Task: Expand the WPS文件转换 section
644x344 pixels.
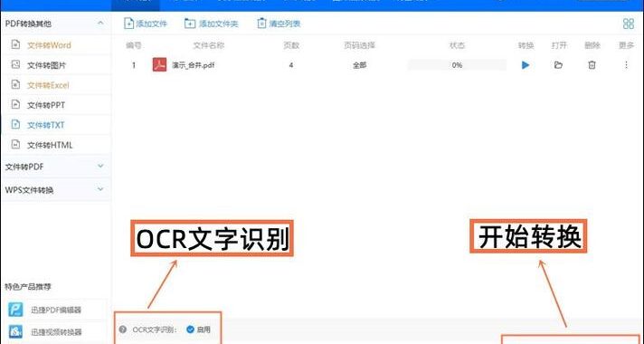Action: point(100,189)
